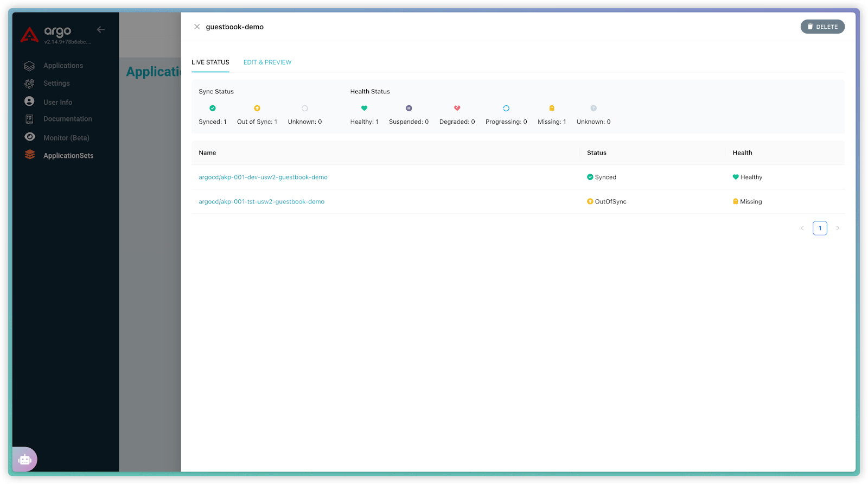Click the 'Missing: 1' count label
The width and height of the screenshot is (868, 484).
coord(552,122)
